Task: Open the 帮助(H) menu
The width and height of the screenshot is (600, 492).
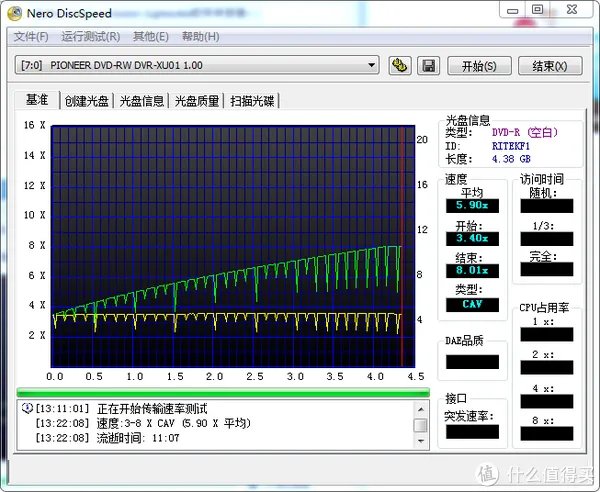Action: tap(203, 37)
